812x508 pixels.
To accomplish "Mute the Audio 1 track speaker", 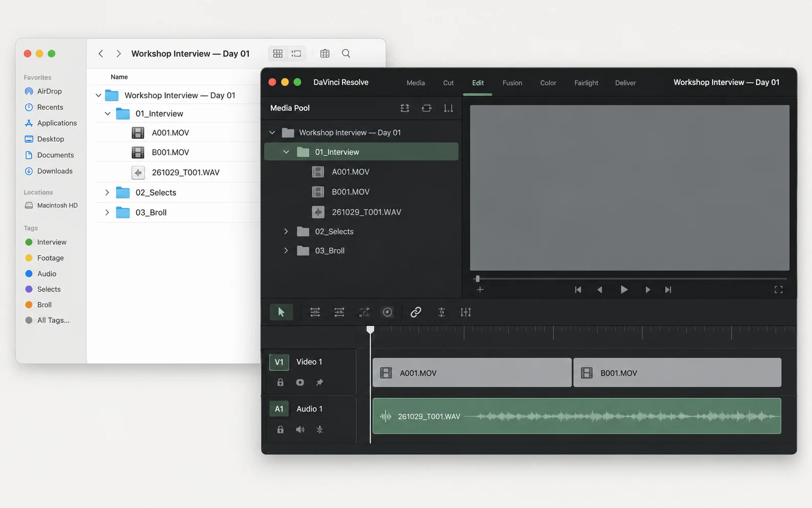I will click(x=300, y=430).
